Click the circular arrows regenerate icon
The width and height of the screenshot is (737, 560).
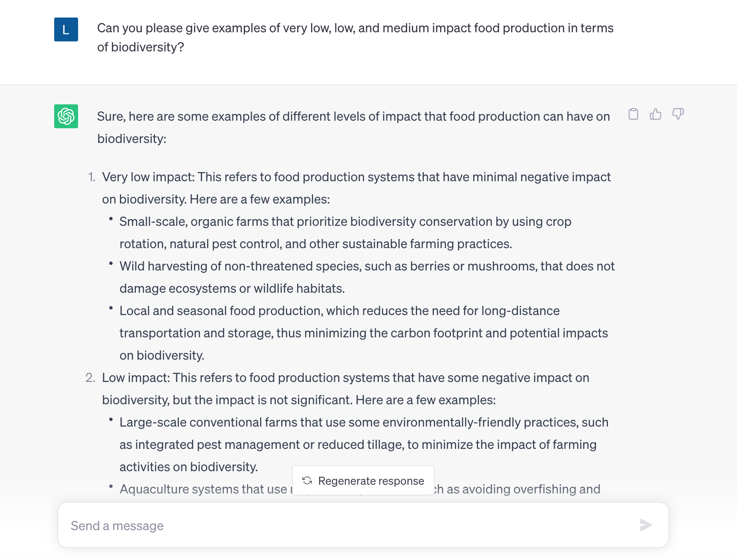(307, 481)
